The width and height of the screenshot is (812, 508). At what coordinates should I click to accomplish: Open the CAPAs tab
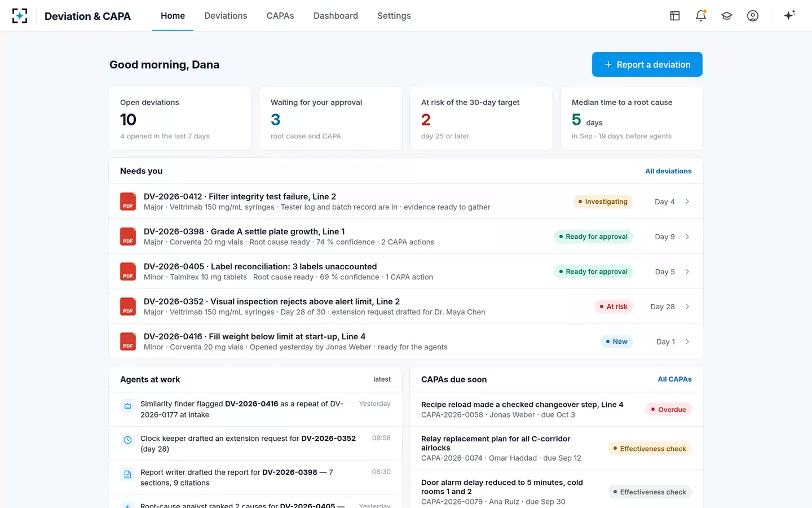(x=280, y=16)
